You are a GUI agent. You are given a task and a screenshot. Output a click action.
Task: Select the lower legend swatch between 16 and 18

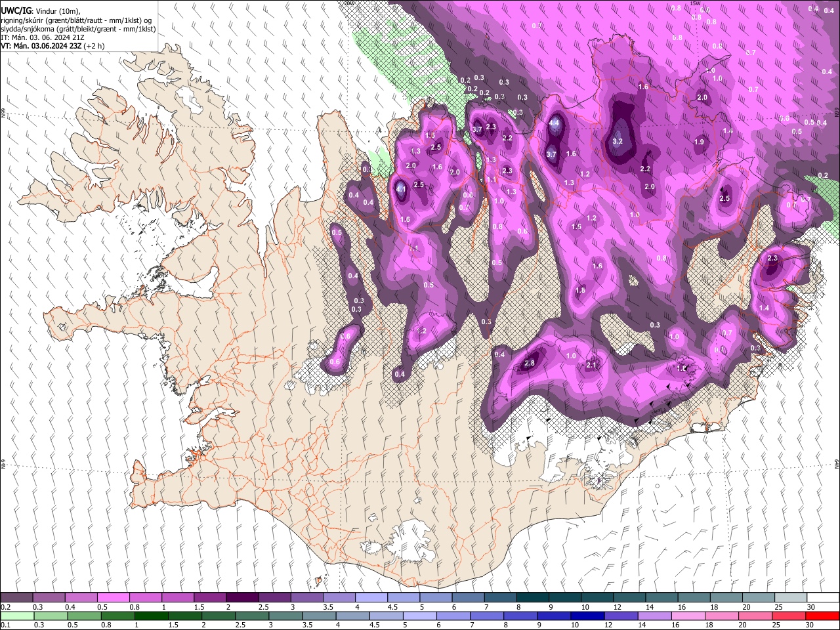click(x=688, y=616)
